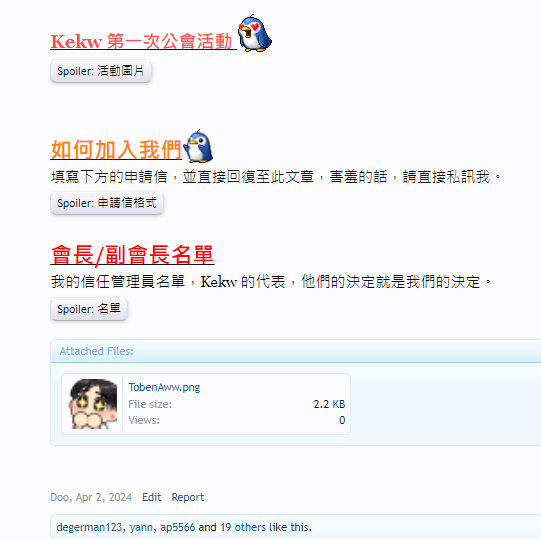
Task: Click the 會長/副會長名單 heading
Action: (x=132, y=255)
